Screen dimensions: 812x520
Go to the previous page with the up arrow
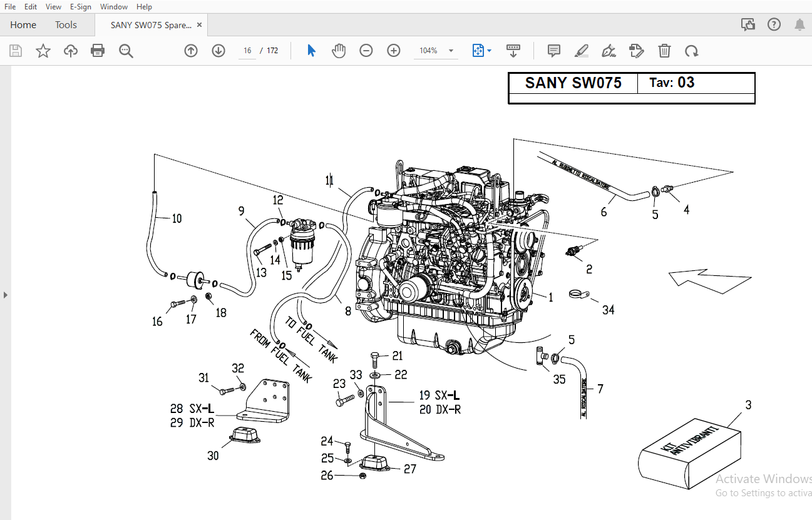click(x=191, y=51)
